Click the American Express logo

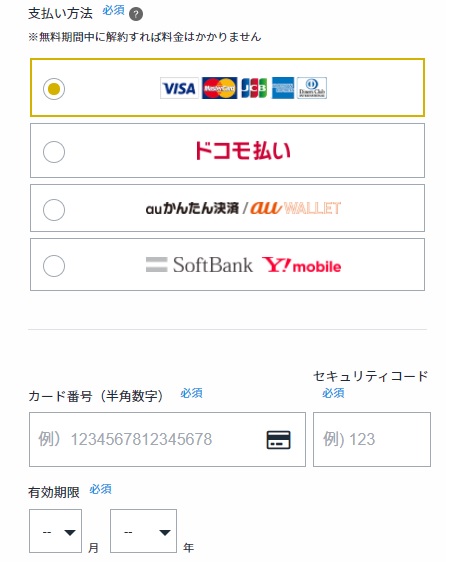(x=283, y=88)
